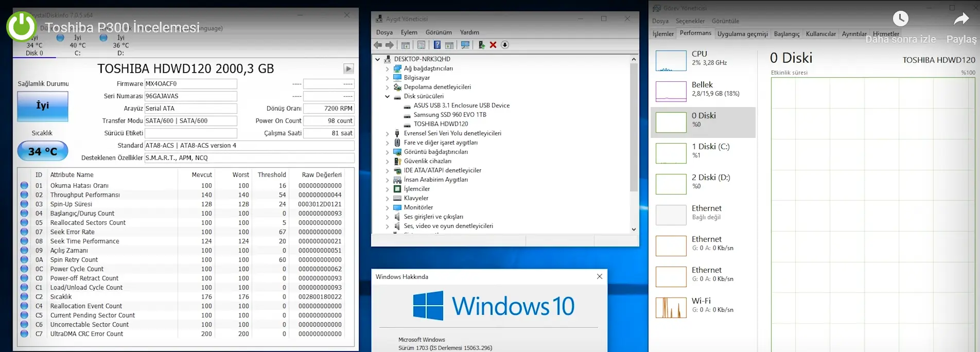Collapse the DESKTOP-NRK3QHD root node
The width and height of the screenshot is (980, 352).
(378, 59)
